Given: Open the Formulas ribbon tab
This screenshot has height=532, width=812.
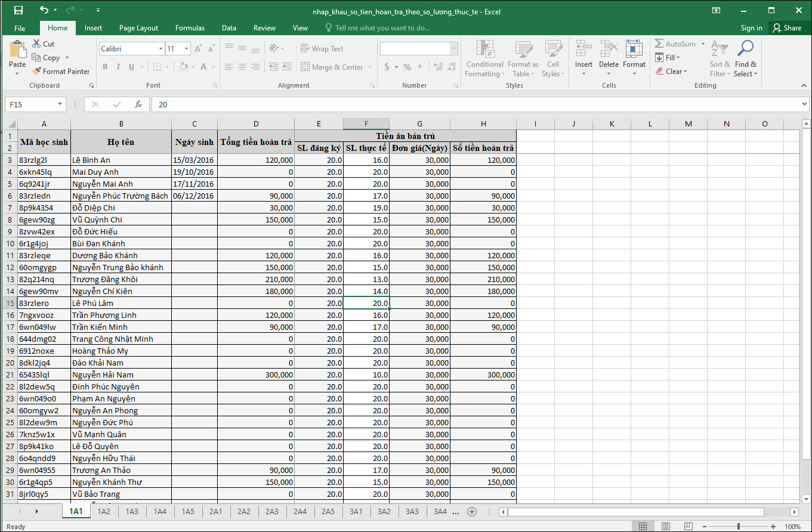Looking at the screenshot, I should [x=190, y=28].
